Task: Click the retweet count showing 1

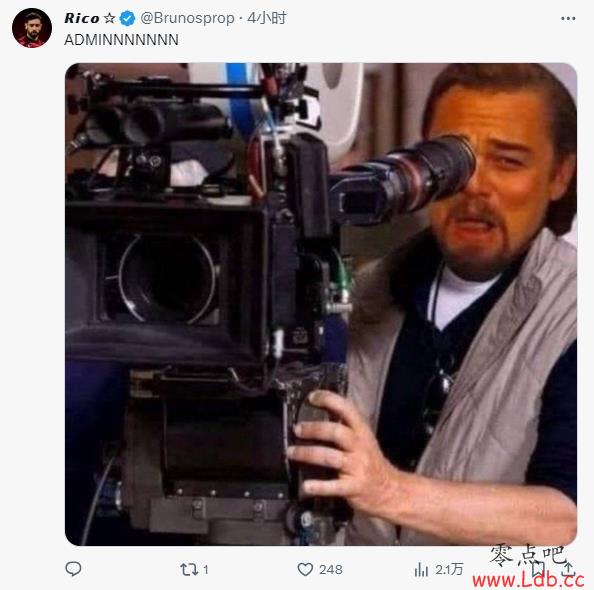Action: [206, 570]
